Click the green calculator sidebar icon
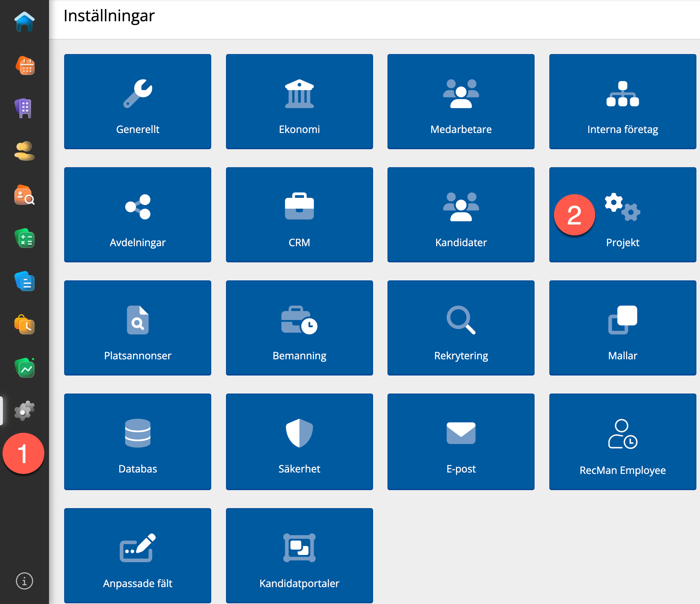Image resolution: width=700 pixels, height=604 pixels. (25, 238)
